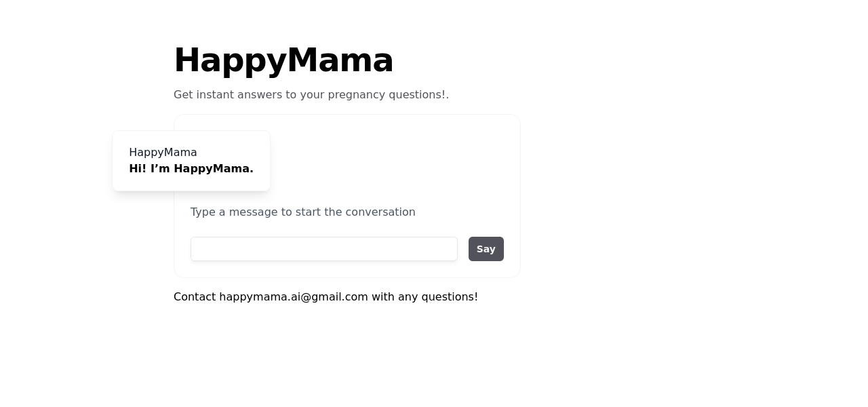Click the pregnancy questions subtitle line
The height and width of the screenshot is (407, 868).
click(311, 95)
